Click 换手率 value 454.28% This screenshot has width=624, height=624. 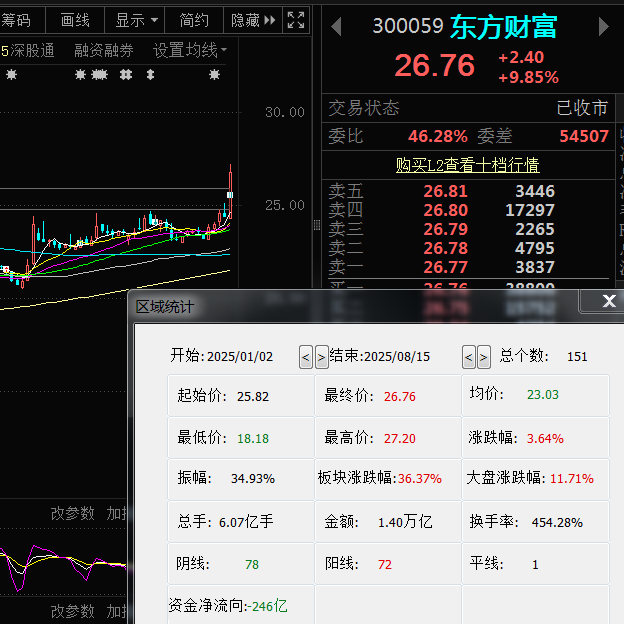557,522
